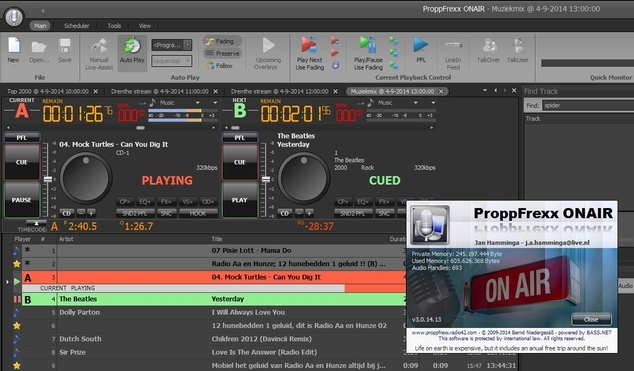Screen dimensions: 634x371
Task: Click music note icon on Dutch South row
Action: tap(16, 339)
